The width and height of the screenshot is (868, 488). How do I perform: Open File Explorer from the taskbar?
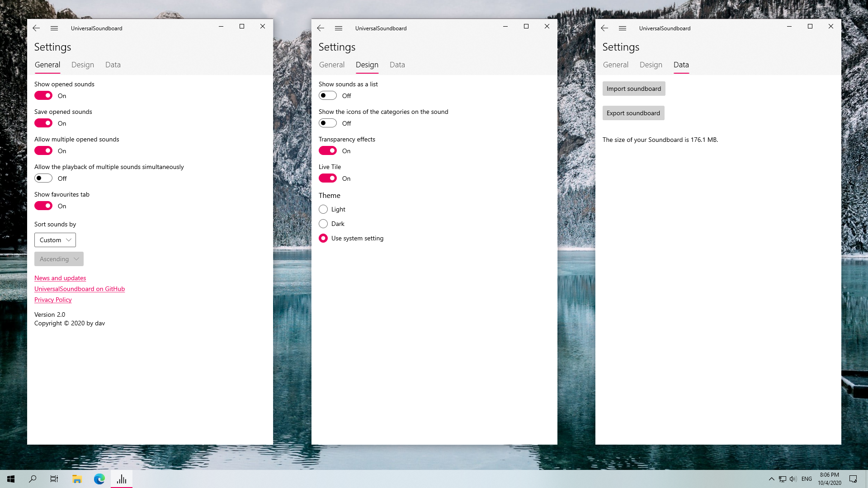click(x=77, y=479)
